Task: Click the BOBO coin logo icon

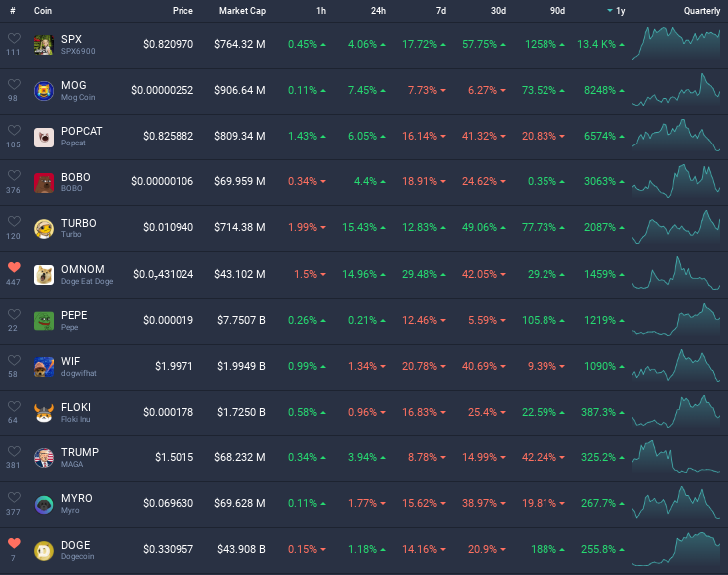Action: click(x=44, y=183)
